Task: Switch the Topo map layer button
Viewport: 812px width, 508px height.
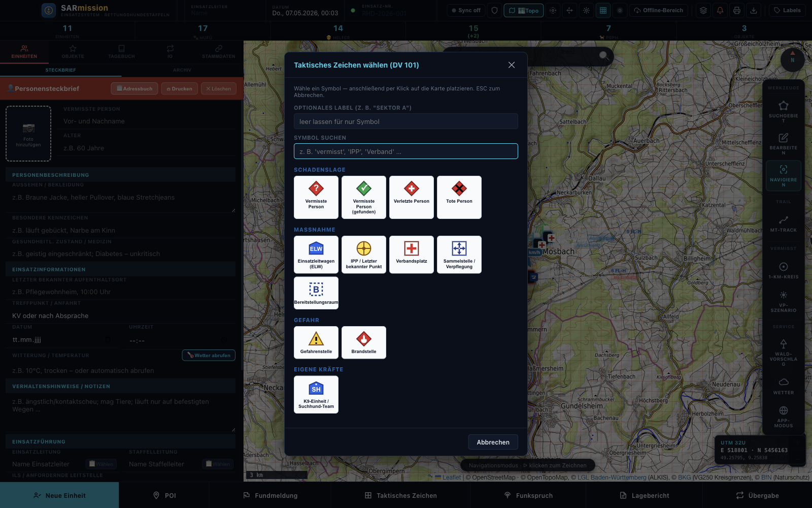Action: click(x=524, y=10)
